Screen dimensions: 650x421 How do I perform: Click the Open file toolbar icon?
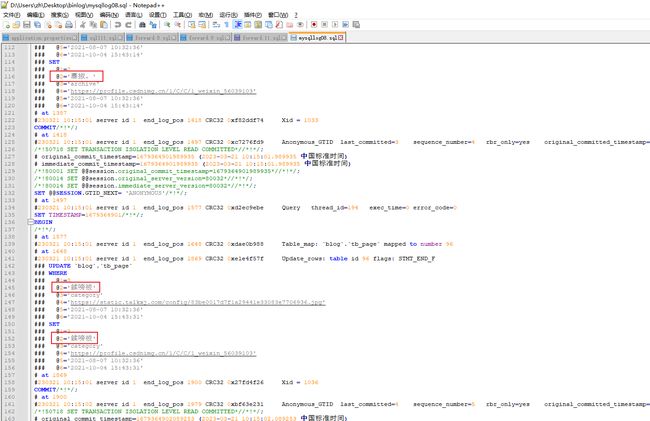click(x=17, y=25)
